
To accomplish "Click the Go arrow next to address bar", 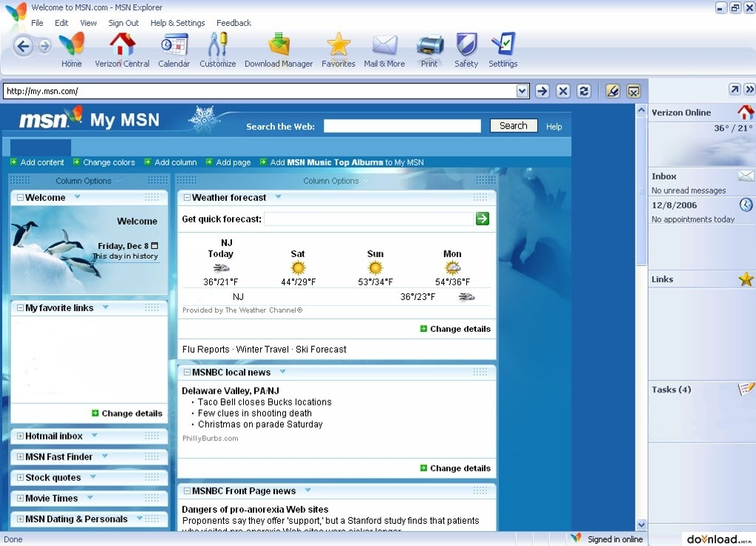I will tap(542, 91).
